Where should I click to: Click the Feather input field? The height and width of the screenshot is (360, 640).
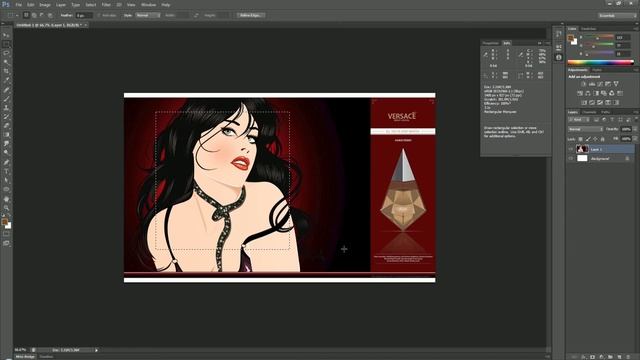pyautogui.click(x=84, y=16)
